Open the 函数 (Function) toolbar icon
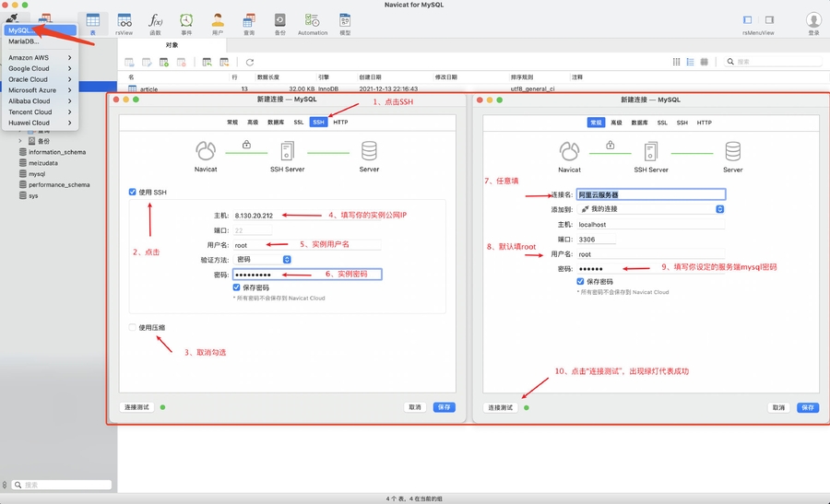 click(x=155, y=22)
